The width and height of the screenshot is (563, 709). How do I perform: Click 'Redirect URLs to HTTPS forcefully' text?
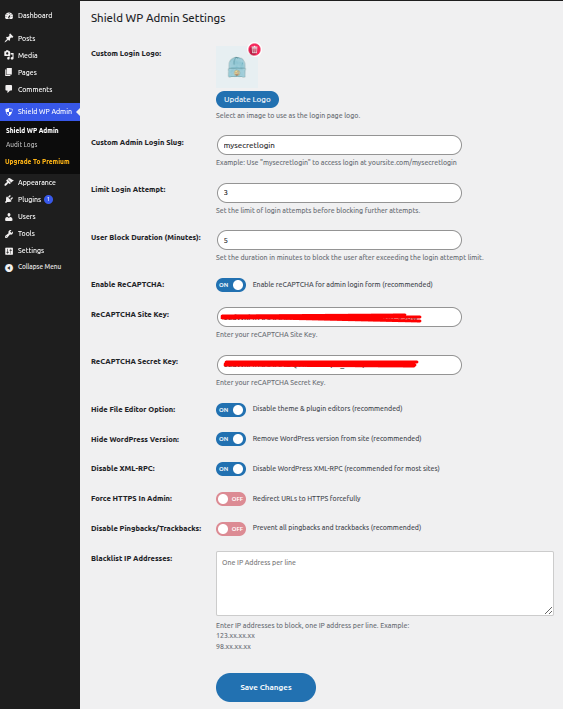click(x=306, y=498)
